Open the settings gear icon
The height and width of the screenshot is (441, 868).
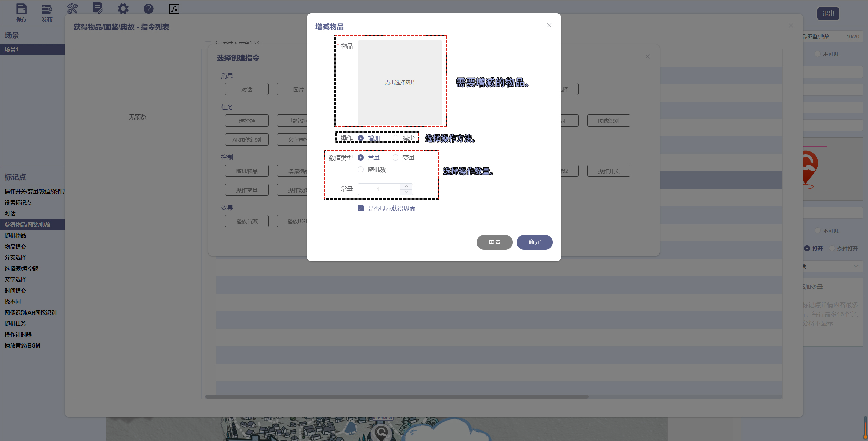pos(123,8)
